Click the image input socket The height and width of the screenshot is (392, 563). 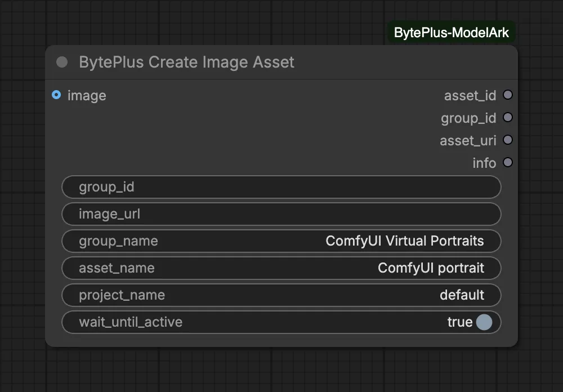tap(56, 95)
